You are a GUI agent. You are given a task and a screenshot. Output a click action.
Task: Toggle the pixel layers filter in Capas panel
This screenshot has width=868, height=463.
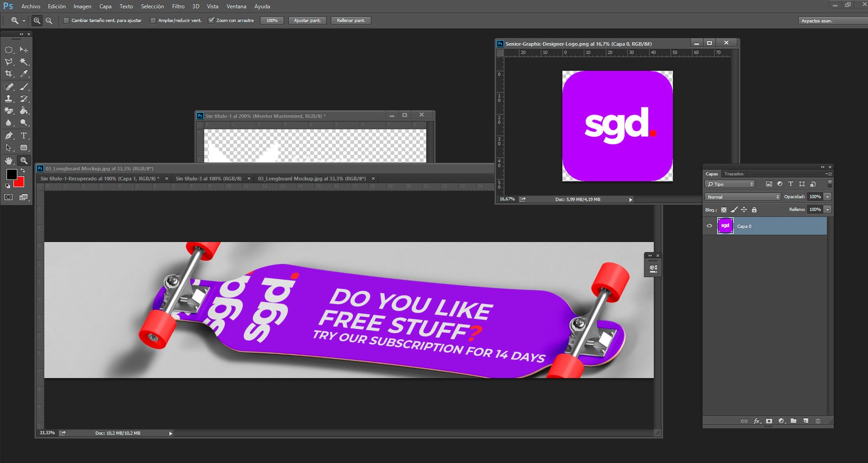pos(769,184)
